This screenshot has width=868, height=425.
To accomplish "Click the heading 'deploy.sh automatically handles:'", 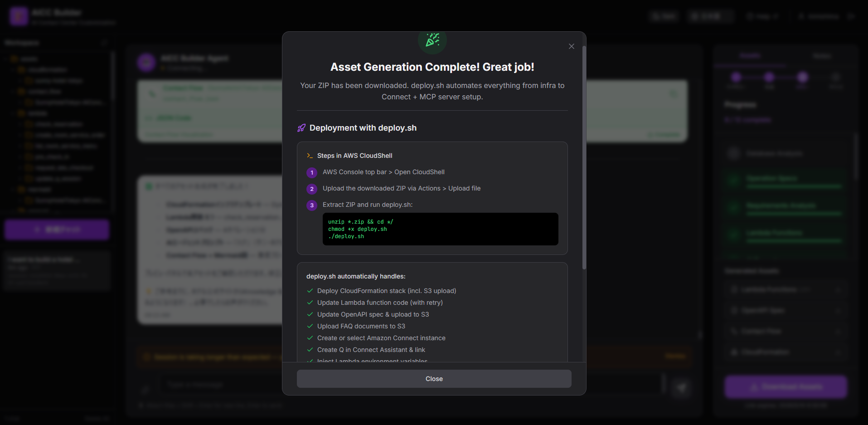I will pyautogui.click(x=356, y=276).
